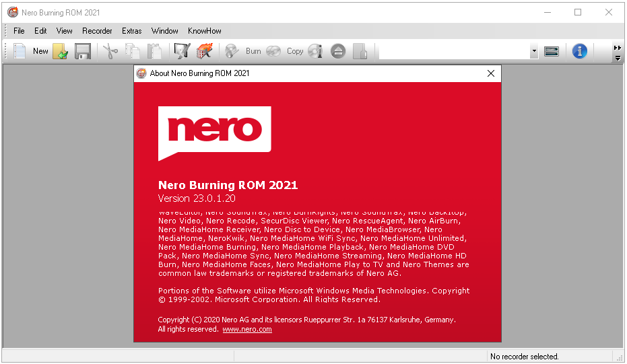
Task: Click the New compilation document icon
Action: pos(20,51)
